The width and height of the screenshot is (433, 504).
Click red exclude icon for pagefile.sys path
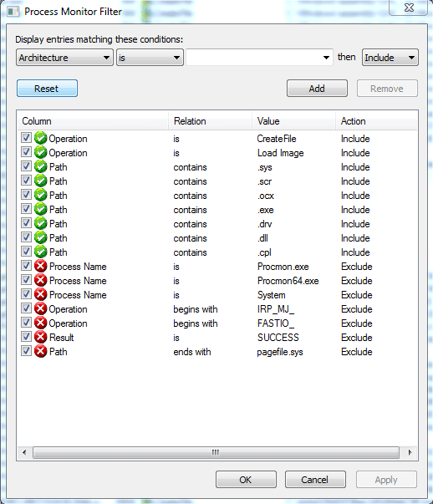pyautogui.click(x=40, y=351)
